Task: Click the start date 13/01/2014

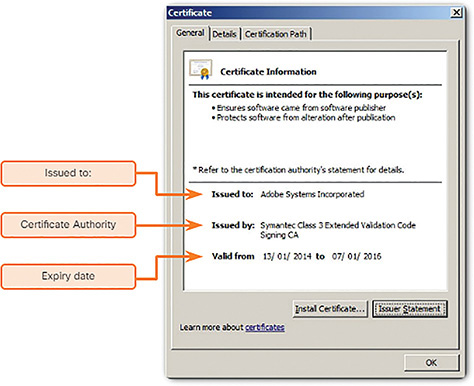Action: [287, 256]
